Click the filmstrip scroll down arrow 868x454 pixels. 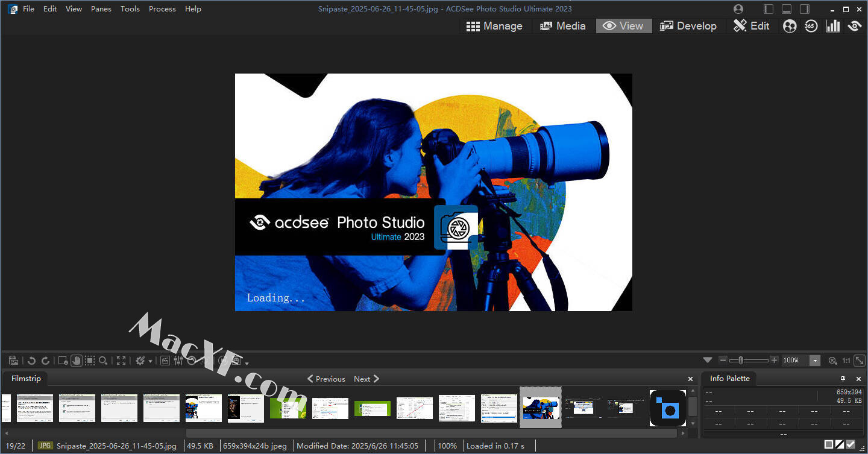point(693,424)
